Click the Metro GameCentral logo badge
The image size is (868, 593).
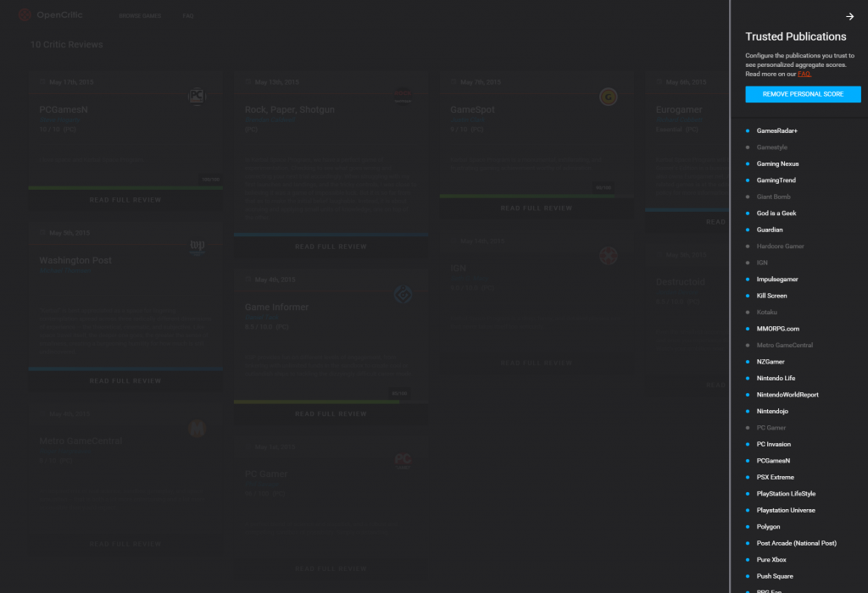pyautogui.click(x=197, y=429)
